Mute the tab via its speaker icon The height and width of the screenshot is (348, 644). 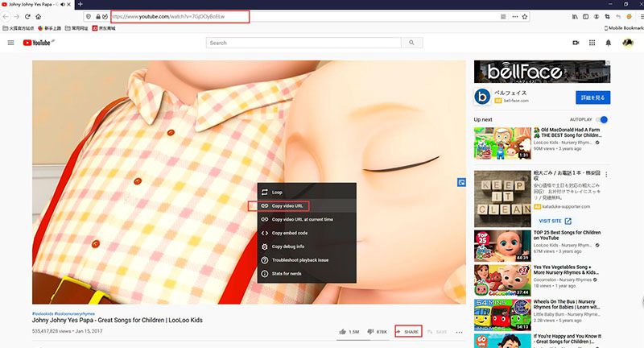point(63,5)
